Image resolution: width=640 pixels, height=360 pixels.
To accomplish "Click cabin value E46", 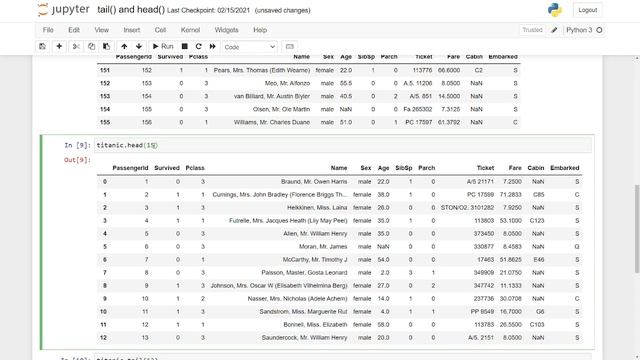I will [538, 260].
